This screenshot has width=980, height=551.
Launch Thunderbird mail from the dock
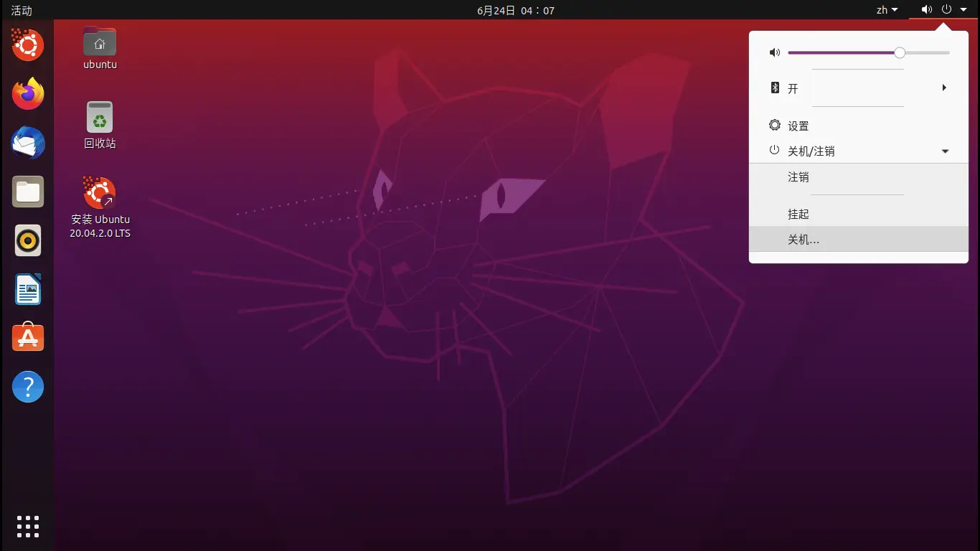pos(28,143)
